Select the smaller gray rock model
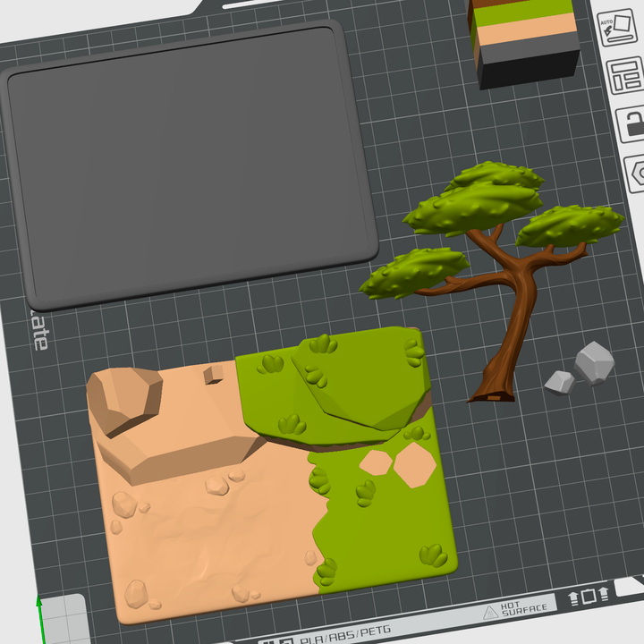Image resolution: width=644 pixels, height=644 pixels. [x=560, y=382]
